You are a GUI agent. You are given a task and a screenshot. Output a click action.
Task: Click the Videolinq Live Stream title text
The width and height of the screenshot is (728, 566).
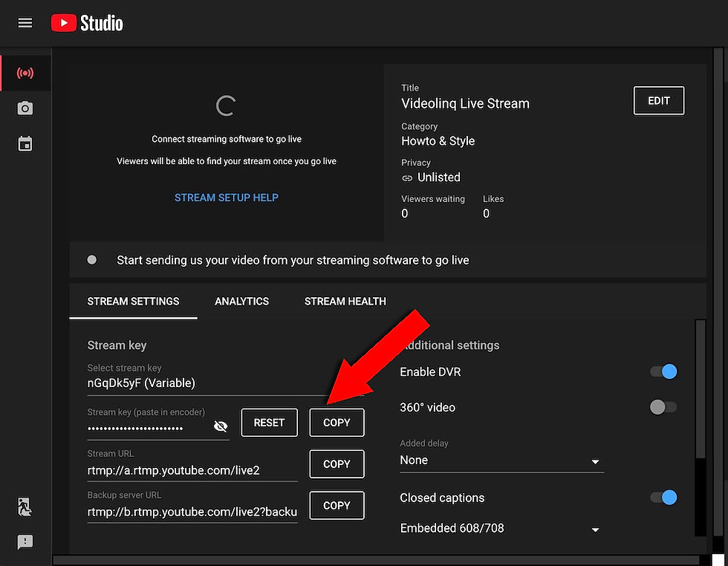pos(465,103)
